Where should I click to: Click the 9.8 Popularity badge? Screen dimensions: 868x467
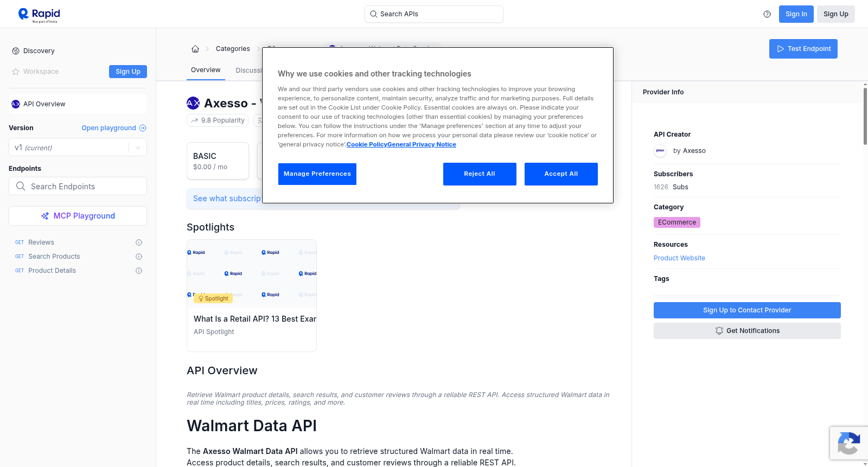coord(218,120)
